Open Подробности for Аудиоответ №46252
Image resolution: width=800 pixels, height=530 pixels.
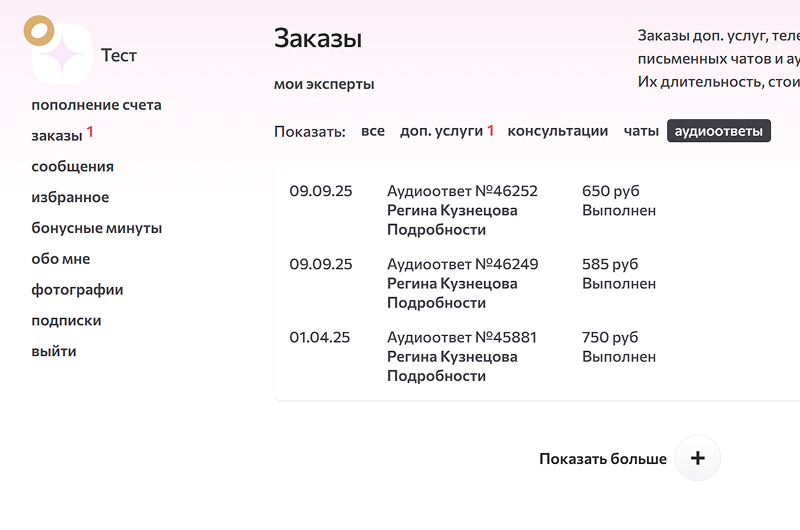[436, 230]
